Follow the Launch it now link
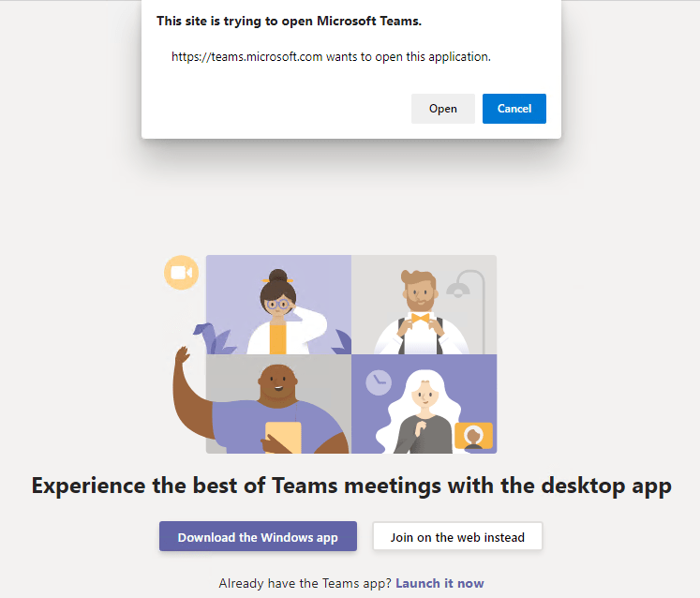Viewport: 700px width, 598px height. pyautogui.click(x=439, y=583)
